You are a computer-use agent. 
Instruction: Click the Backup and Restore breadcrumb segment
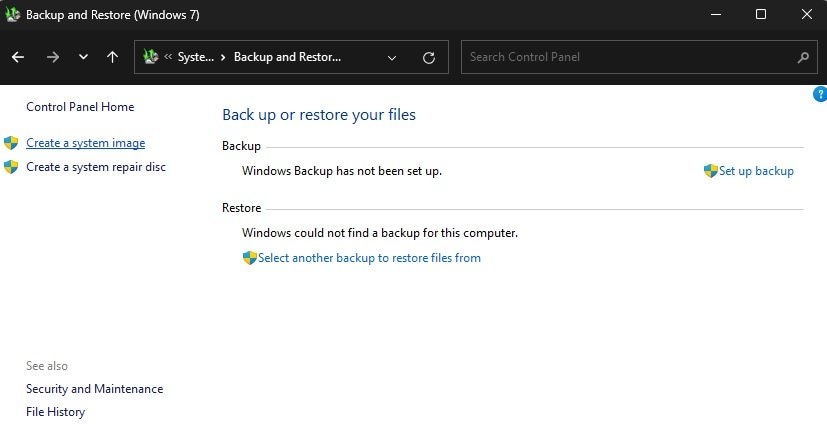[x=287, y=57]
